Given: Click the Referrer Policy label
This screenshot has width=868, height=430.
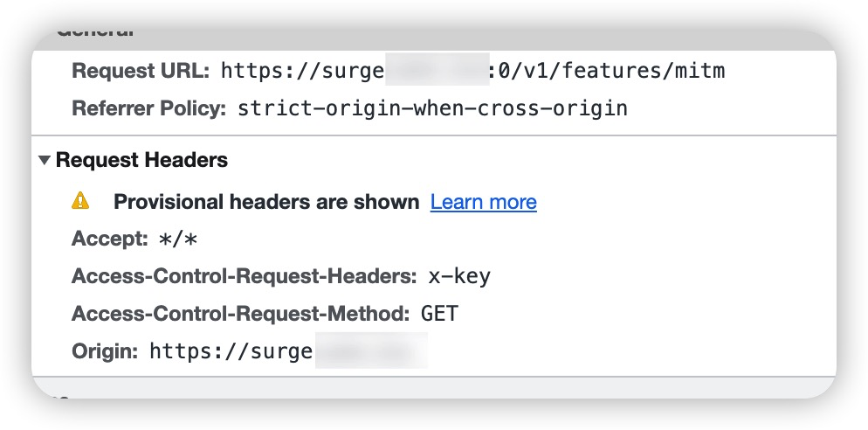Looking at the screenshot, I should click(149, 108).
